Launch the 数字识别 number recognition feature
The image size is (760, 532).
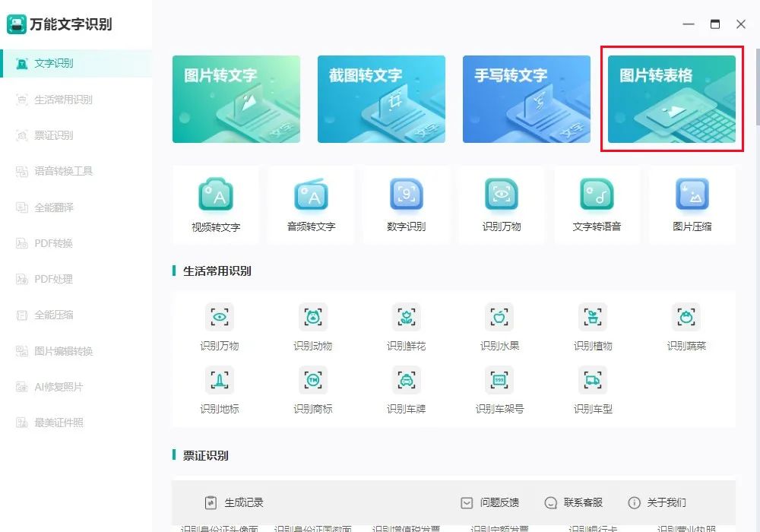(x=407, y=204)
